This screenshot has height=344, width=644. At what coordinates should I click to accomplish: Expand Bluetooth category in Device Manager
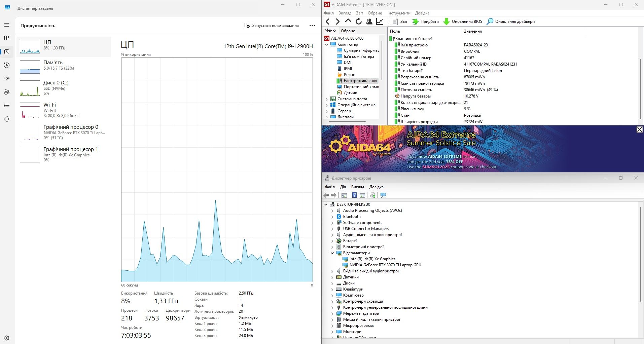pyautogui.click(x=332, y=217)
